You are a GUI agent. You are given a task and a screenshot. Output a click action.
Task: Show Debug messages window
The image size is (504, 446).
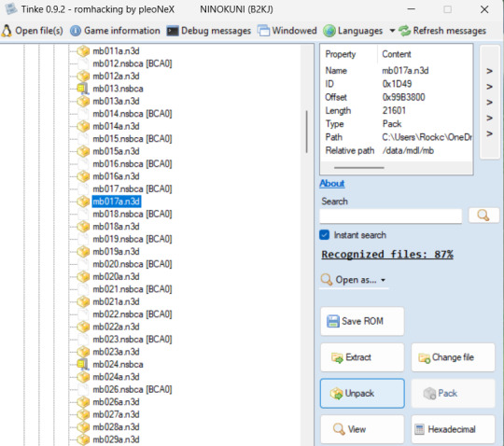[x=208, y=31]
